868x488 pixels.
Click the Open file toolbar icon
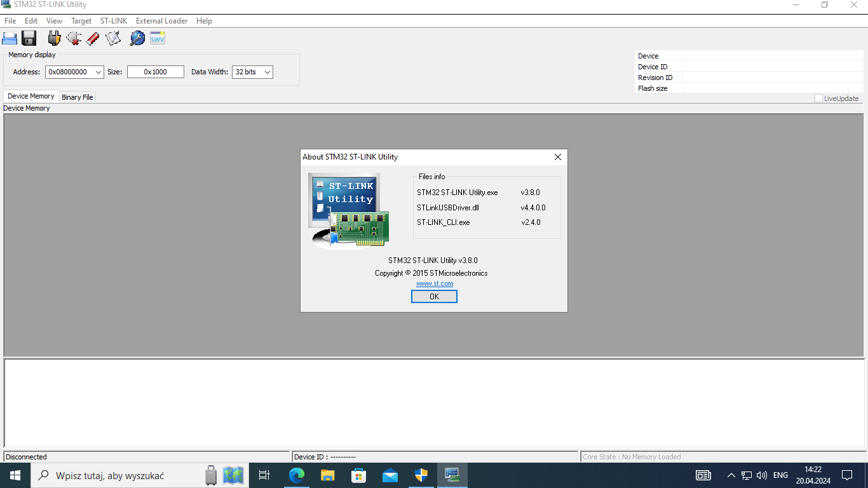point(10,38)
